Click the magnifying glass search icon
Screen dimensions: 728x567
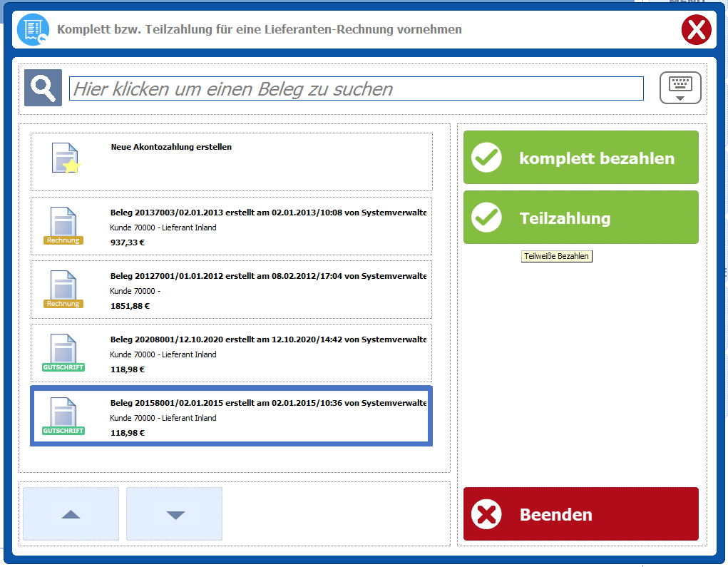(x=43, y=88)
